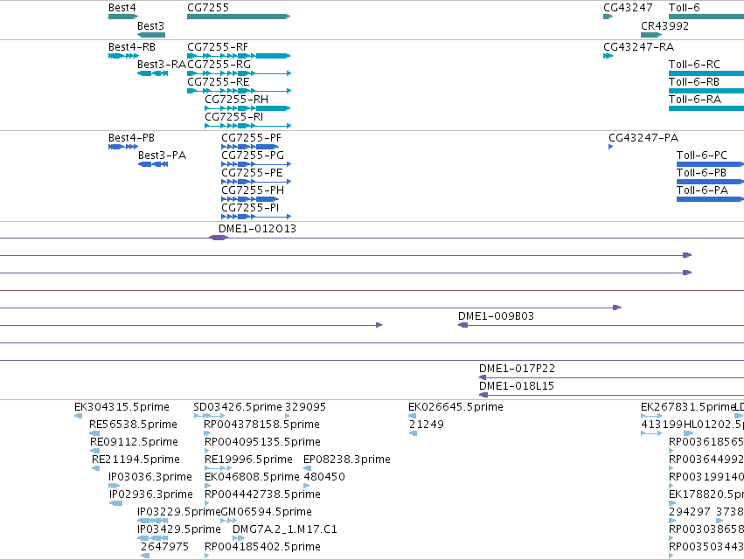Select EST GM06594.5prime
This screenshot has height=560, width=744.
point(229,521)
